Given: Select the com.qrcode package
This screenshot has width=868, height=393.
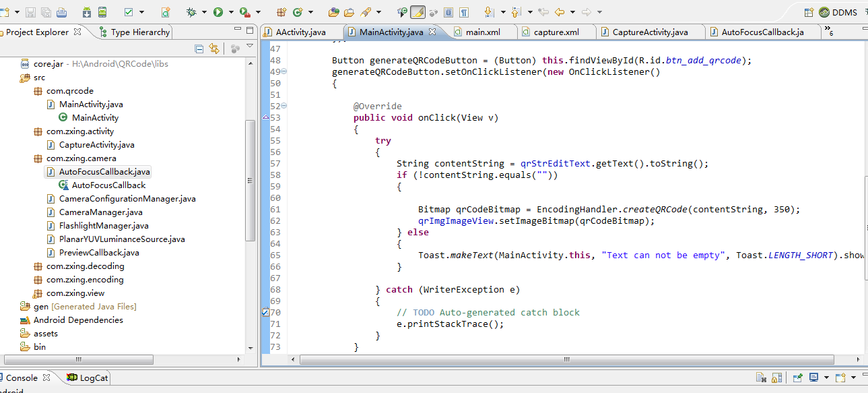Looking at the screenshot, I should 69,91.
